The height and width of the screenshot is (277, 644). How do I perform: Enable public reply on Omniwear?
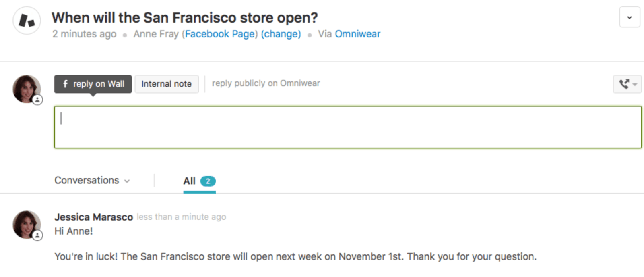tap(265, 83)
